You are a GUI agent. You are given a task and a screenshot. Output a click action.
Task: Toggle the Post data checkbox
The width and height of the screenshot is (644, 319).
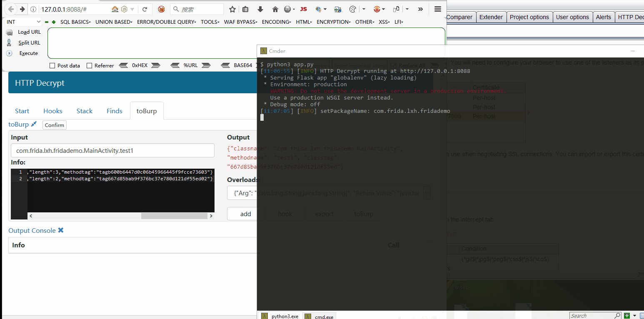52,65
